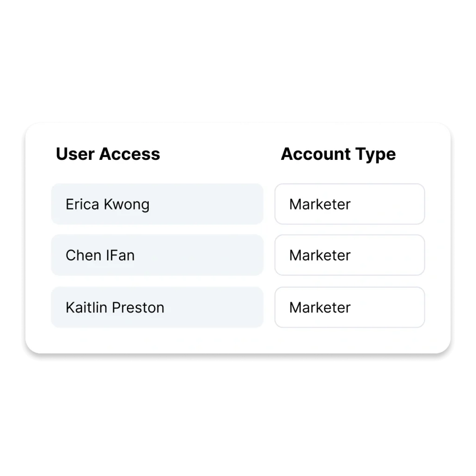This screenshot has width=476, height=476.
Task: Click Erica Kwong's name text
Action: click(x=108, y=205)
